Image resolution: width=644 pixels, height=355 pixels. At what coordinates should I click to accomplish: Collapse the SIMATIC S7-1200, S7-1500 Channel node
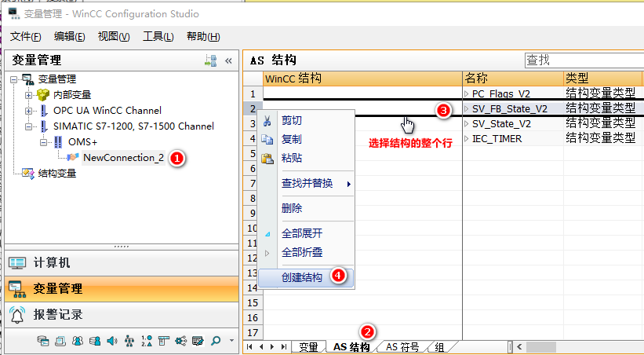[x=29, y=126]
